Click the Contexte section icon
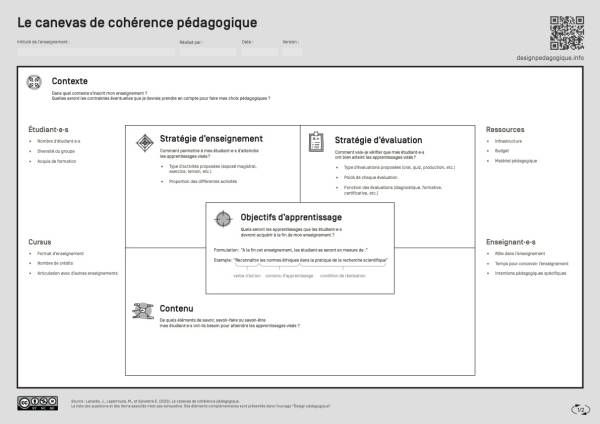 click(33, 82)
